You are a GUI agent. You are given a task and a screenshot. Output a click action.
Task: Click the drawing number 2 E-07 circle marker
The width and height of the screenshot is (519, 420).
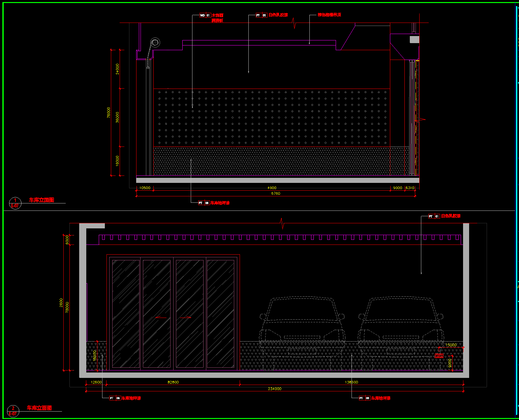(13, 411)
